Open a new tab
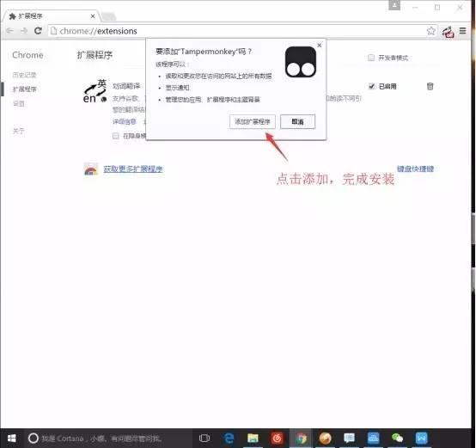Screen dimensions: 476x448 click(x=108, y=16)
